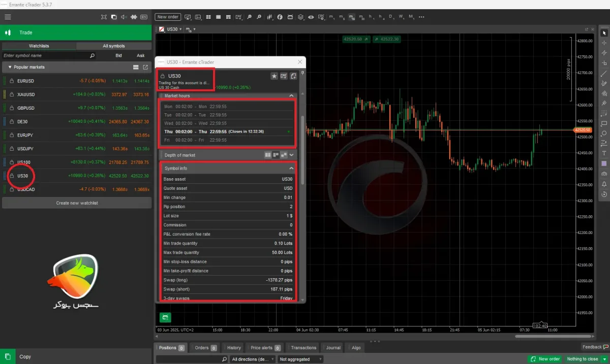Open the All directions filter dropdown
The image size is (610, 364).
tap(252, 359)
